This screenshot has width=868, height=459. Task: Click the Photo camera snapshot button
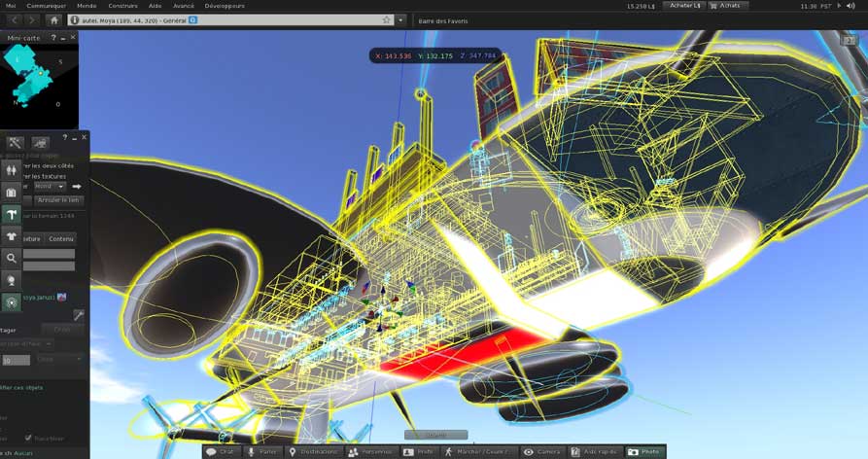point(643,452)
